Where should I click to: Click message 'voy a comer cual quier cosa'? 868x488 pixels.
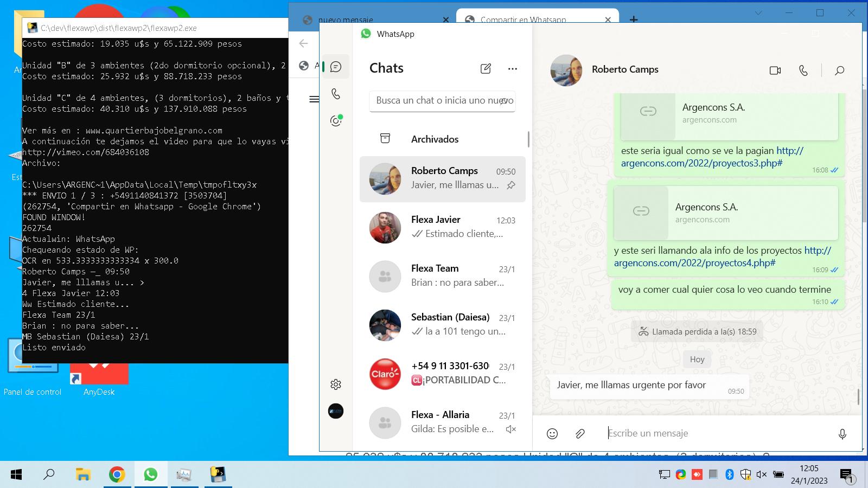[728, 294]
